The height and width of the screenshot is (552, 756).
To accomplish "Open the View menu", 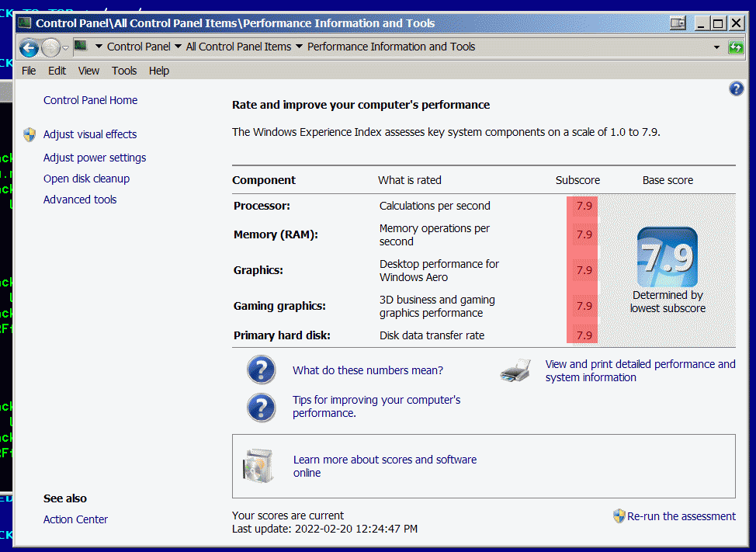I will point(88,71).
